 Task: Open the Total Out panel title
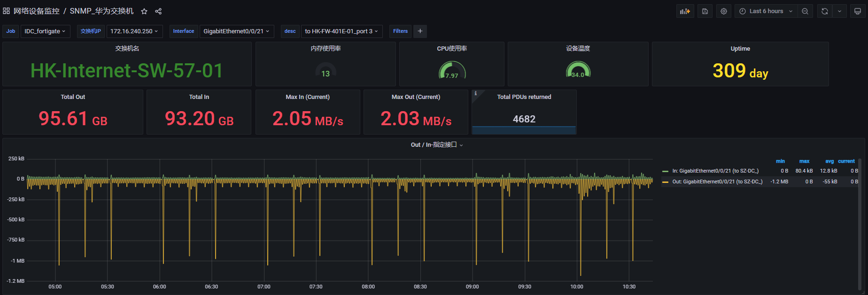(73, 97)
